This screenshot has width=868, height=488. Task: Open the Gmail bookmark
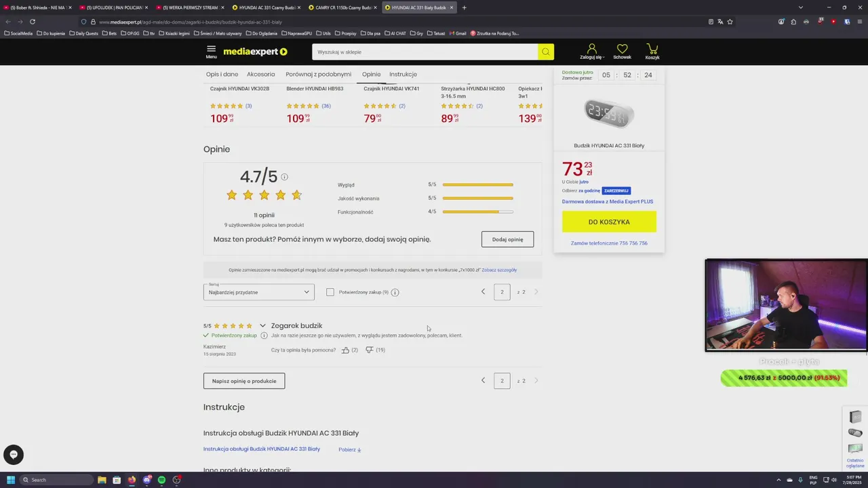tap(456, 33)
